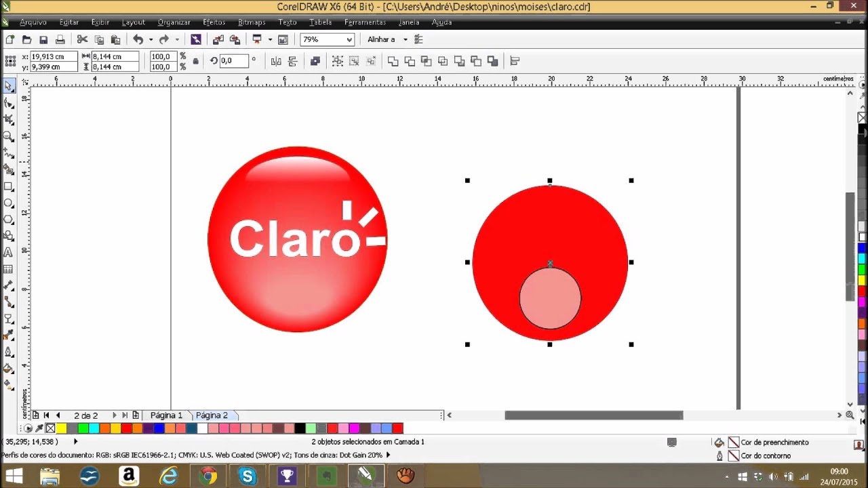This screenshot has height=488, width=868.
Task: Click the Group objects icon
Action: [337, 61]
